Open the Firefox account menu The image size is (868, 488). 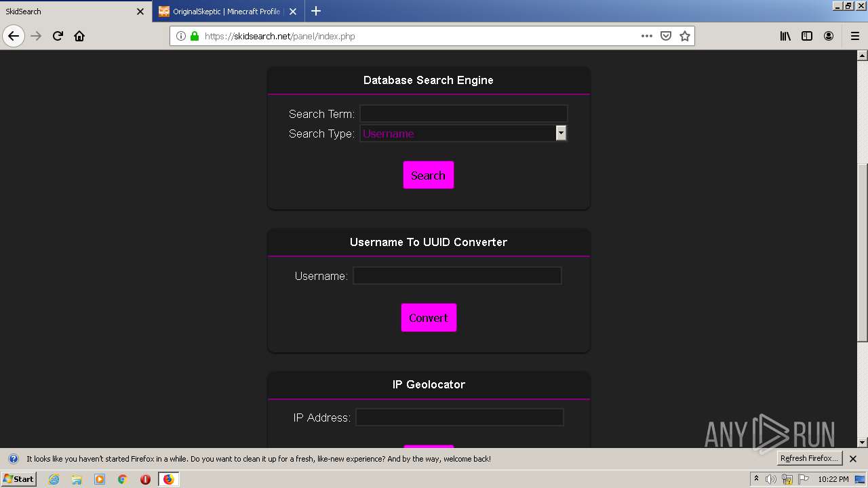click(x=829, y=36)
